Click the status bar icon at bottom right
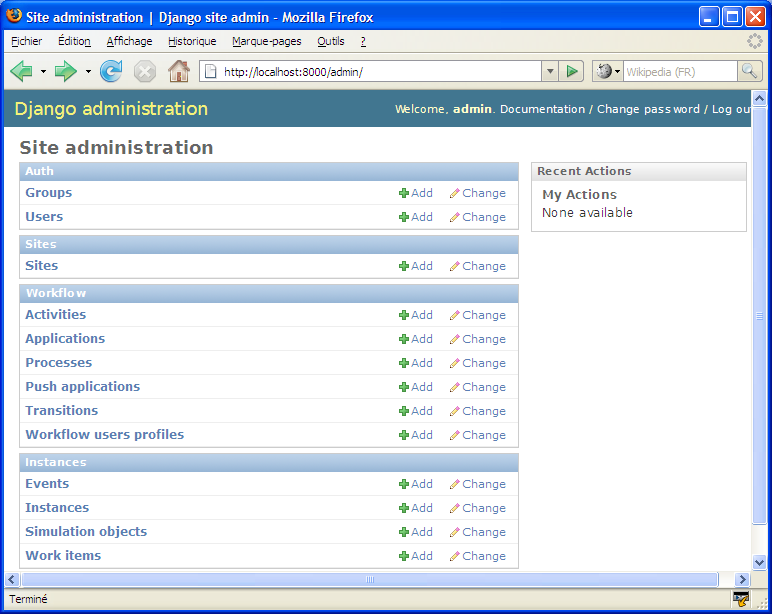Viewport: 772px width, 614px height. point(740,599)
